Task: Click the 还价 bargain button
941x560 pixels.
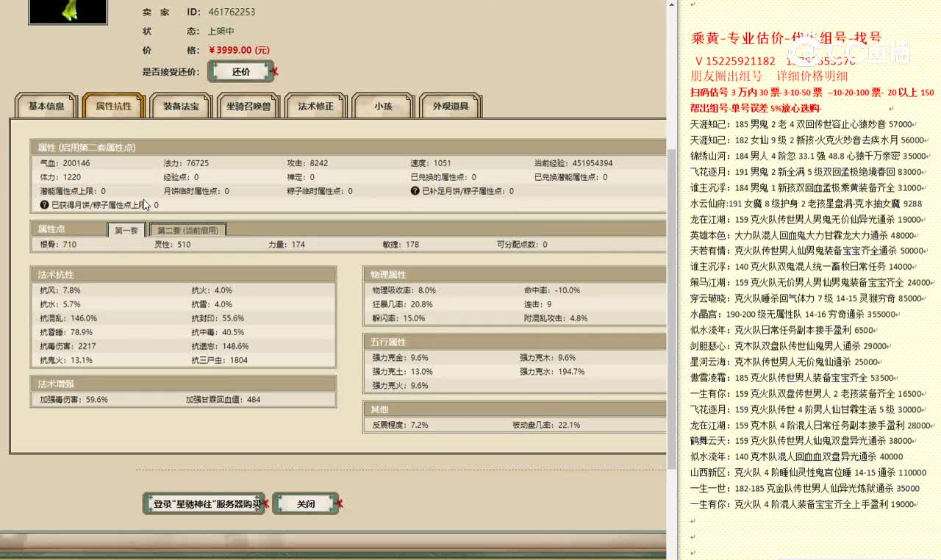Action: click(241, 72)
